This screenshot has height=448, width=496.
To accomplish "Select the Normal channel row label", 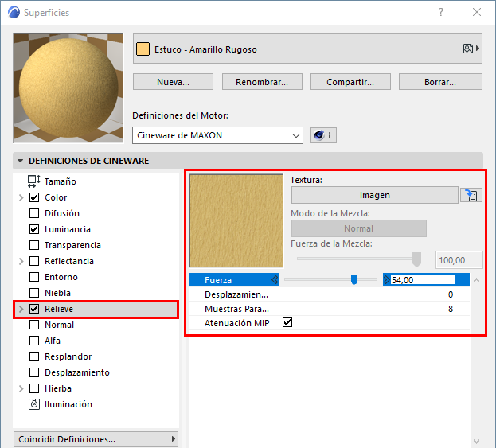I will pyautogui.click(x=59, y=325).
